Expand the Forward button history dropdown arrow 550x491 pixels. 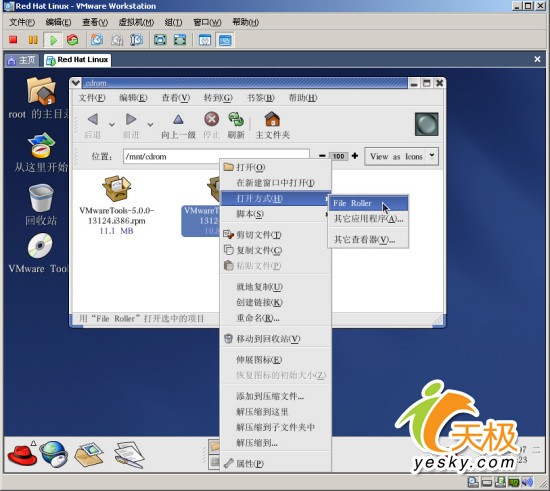pyautogui.click(x=150, y=125)
